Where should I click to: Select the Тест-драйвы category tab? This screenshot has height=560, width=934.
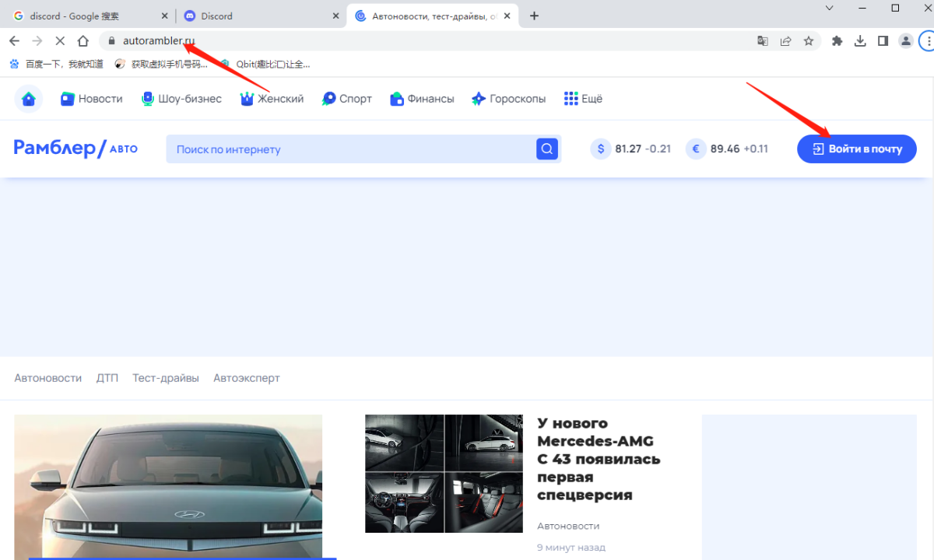tap(166, 378)
